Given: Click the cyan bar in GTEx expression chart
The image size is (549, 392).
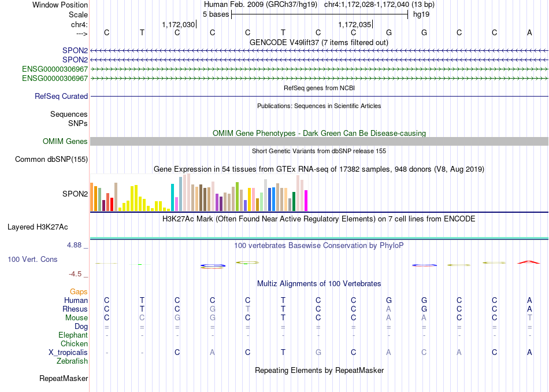Looking at the screenshot, I should point(172,198).
